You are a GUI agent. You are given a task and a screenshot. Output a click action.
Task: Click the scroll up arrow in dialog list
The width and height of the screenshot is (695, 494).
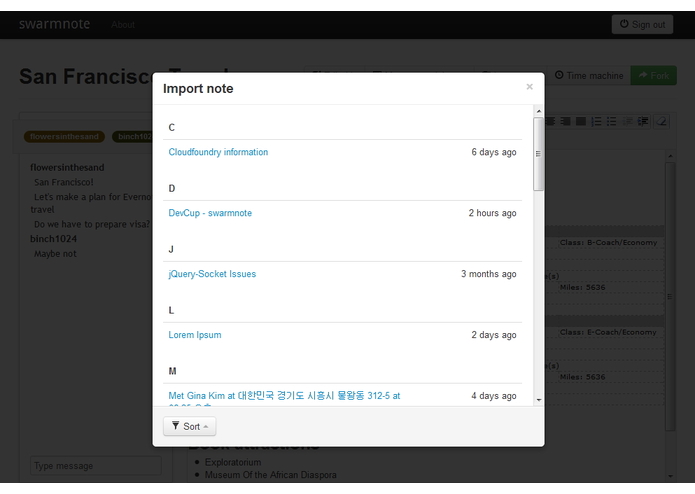539,111
